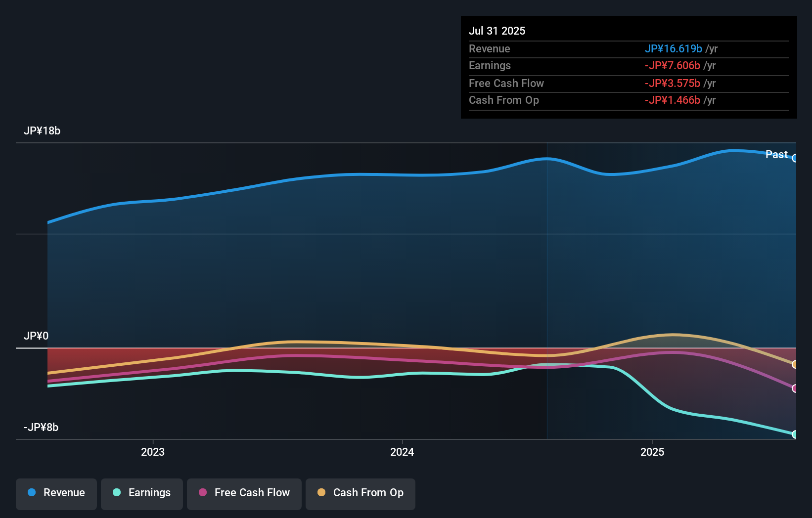Select the Earnings endpoint marker at chart bottom

click(x=795, y=434)
